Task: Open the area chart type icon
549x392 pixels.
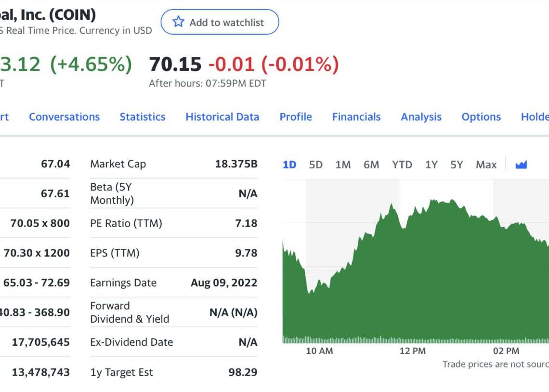Action: [521, 165]
